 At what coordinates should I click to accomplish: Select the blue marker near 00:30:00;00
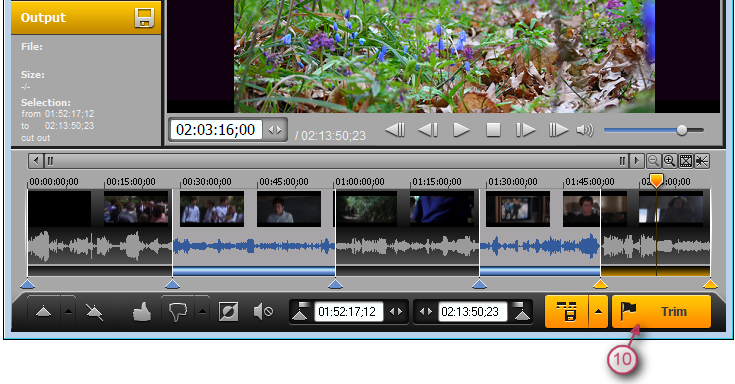click(172, 284)
